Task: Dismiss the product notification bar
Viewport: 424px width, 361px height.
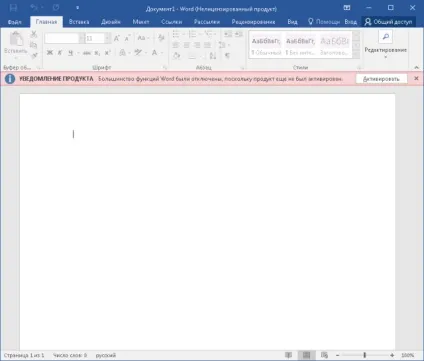Action: click(416, 78)
